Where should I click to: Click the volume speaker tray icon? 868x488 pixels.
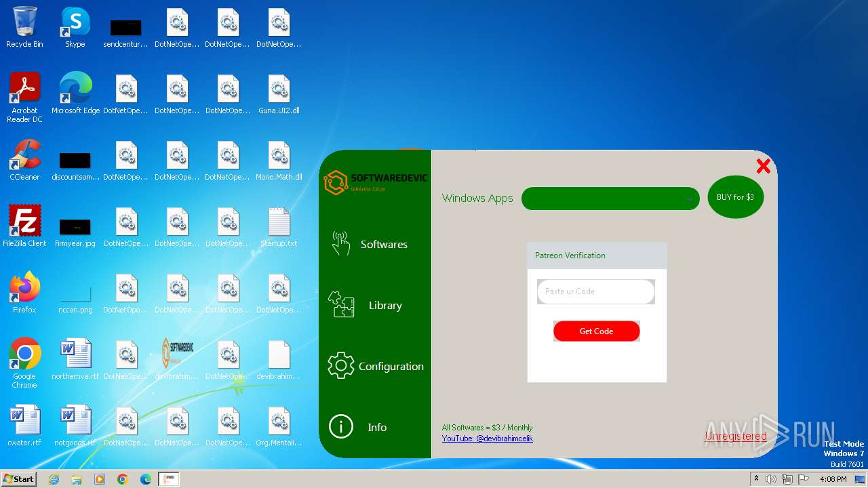pos(771,479)
